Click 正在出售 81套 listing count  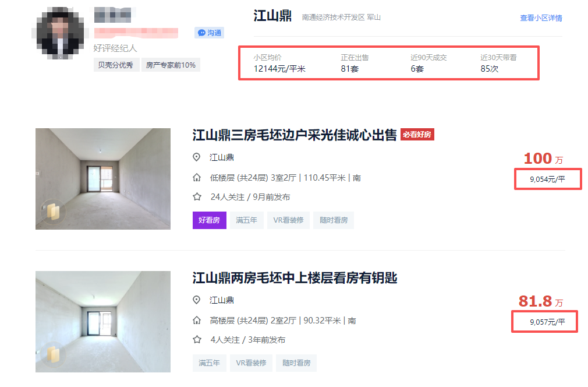[355, 64]
